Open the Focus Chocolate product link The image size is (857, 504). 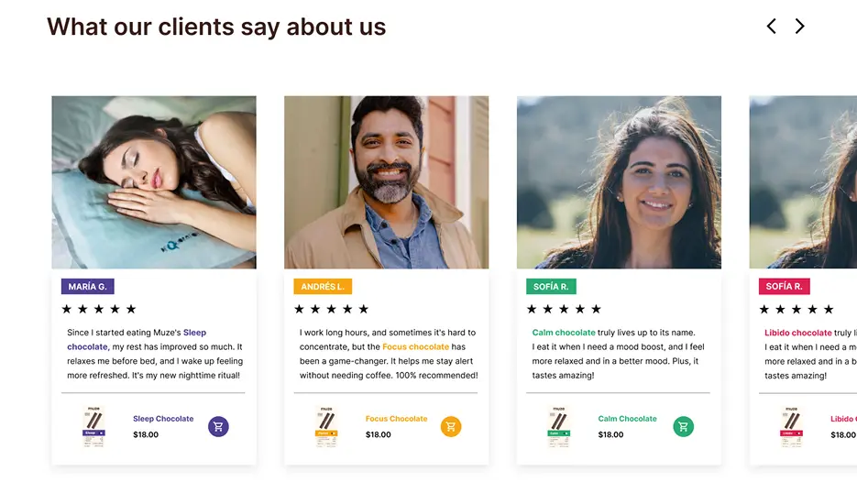click(x=396, y=419)
